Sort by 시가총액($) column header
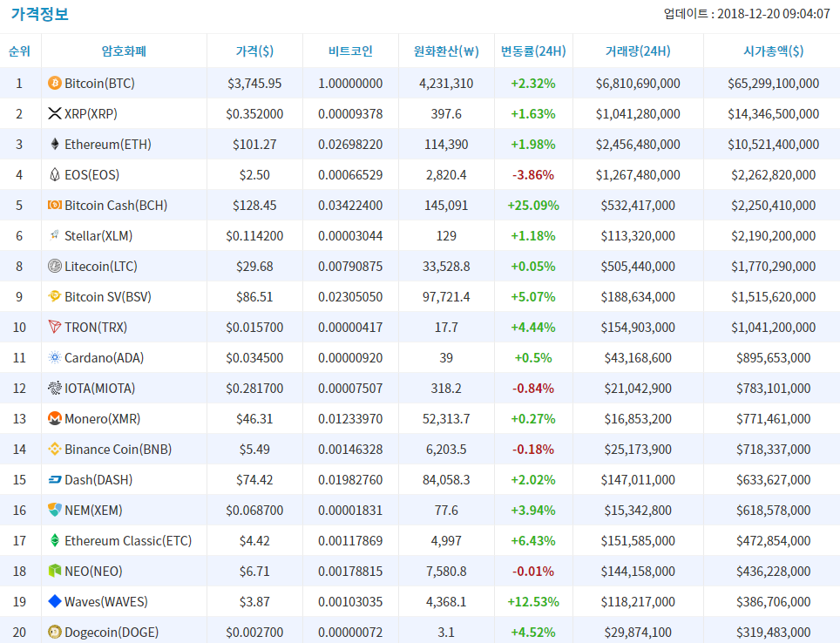The width and height of the screenshot is (840, 643). pyautogui.click(x=774, y=51)
